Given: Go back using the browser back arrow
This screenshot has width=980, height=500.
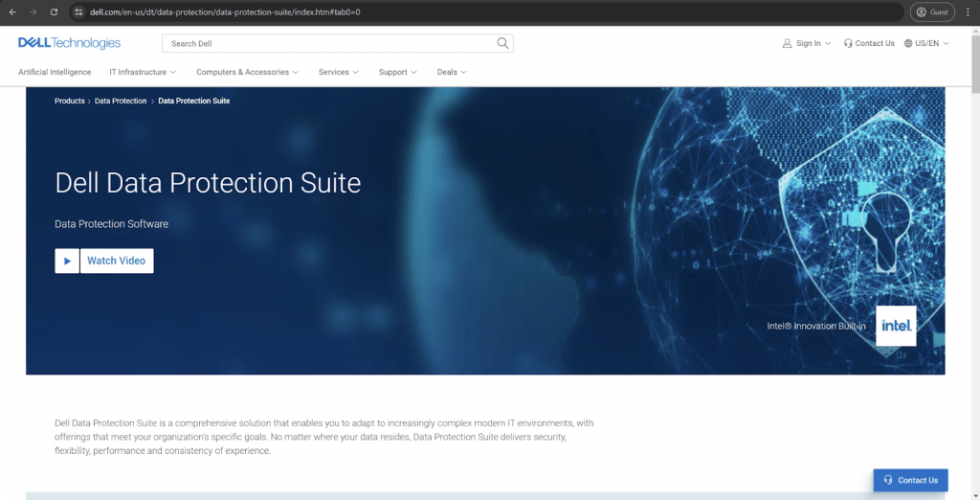Looking at the screenshot, I should tap(12, 11).
